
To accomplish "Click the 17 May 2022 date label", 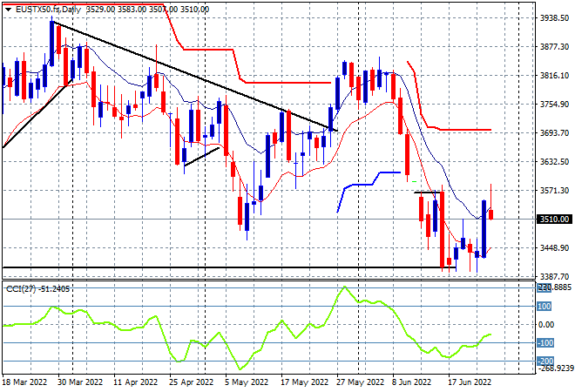I will click(304, 382).
